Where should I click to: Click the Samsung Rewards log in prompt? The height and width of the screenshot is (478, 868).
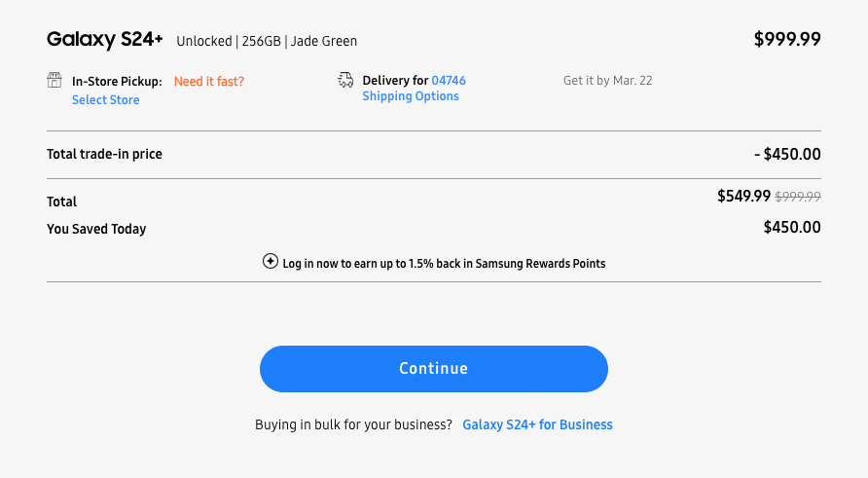[443, 264]
